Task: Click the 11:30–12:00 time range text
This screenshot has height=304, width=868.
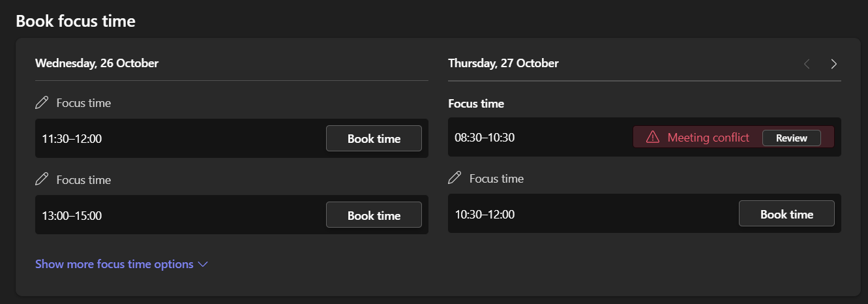Action: pos(72,138)
